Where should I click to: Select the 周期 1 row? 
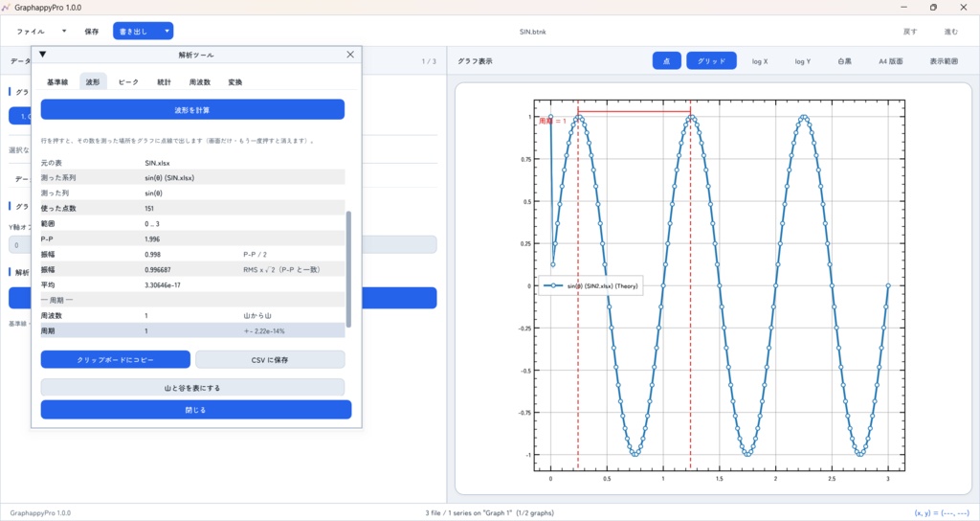tap(192, 330)
